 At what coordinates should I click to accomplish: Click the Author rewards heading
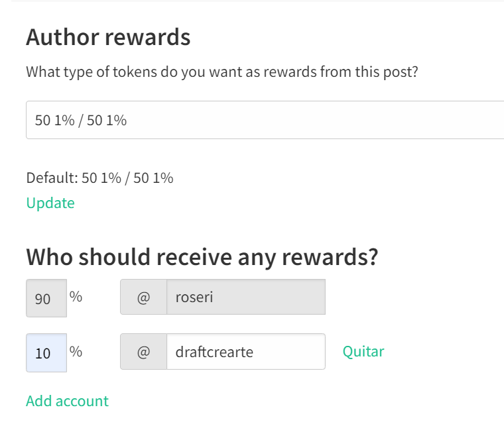108,37
